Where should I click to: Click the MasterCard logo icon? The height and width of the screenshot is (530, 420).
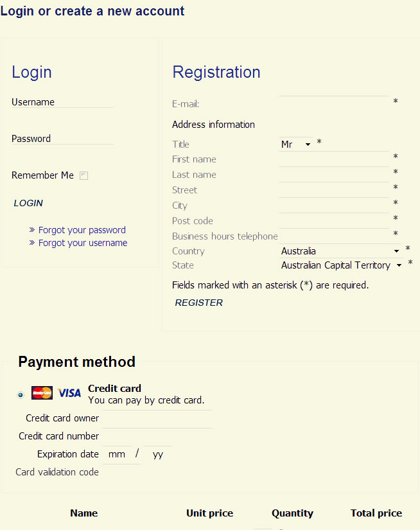42,393
